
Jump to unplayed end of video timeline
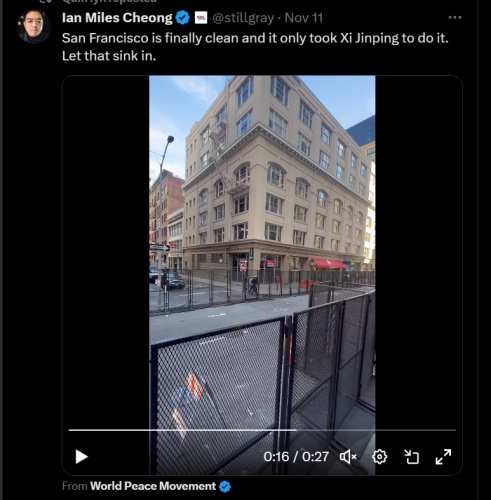coord(376,430)
